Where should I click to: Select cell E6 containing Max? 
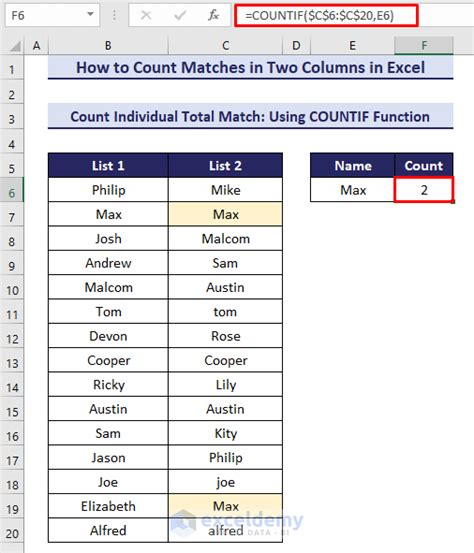(x=353, y=190)
